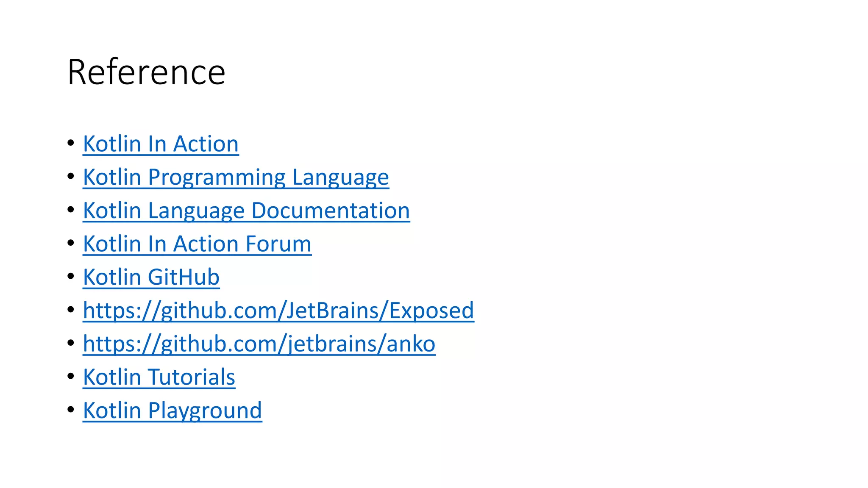The width and height of the screenshot is (868, 488).
Task: Follow the Kotlin Programming Language link
Action: (x=236, y=177)
